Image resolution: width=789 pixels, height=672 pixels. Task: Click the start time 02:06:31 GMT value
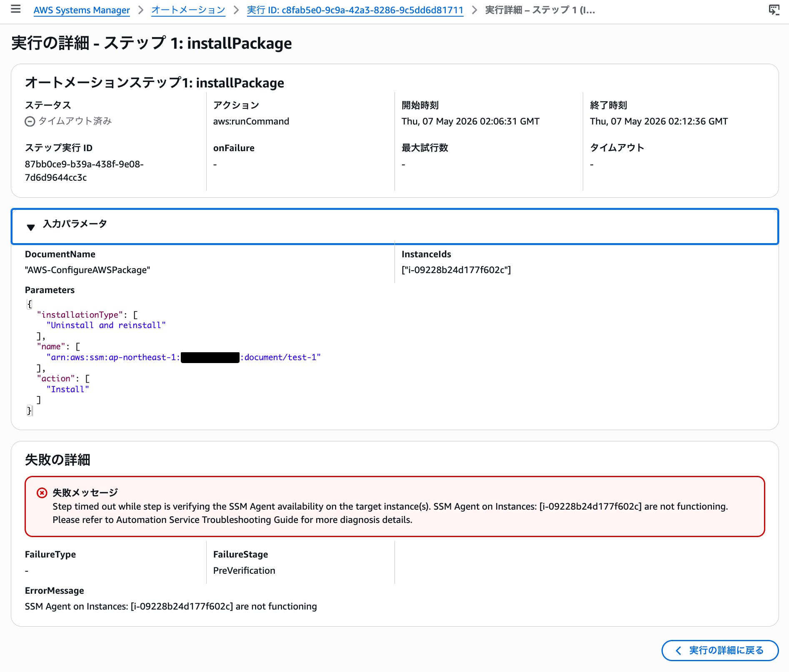(x=470, y=121)
